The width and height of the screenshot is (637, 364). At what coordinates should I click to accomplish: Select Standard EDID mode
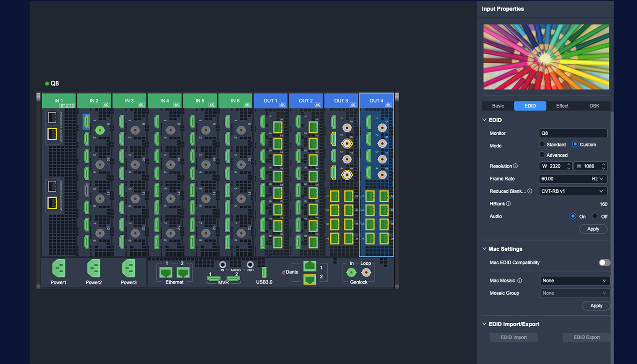542,145
